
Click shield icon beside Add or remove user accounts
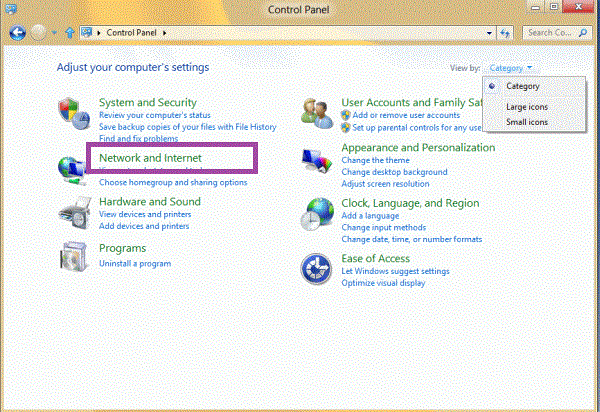pyautogui.click(x=346, y=115)
